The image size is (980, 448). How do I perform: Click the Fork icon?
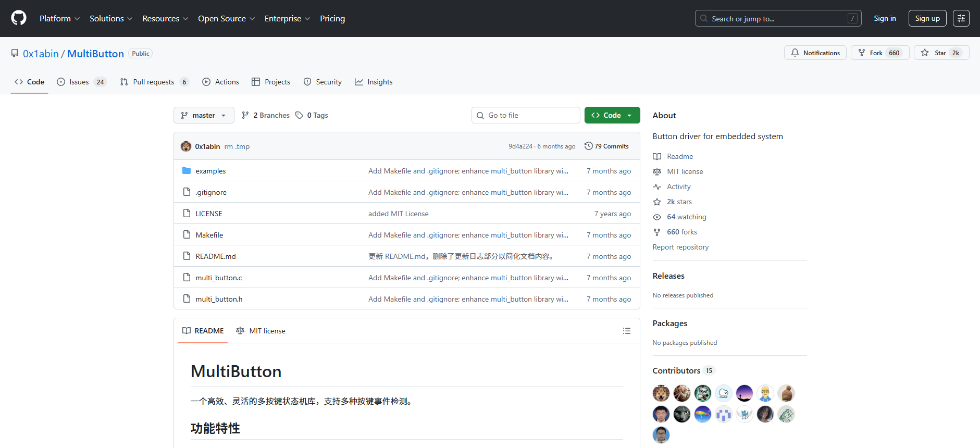[862, 53]
